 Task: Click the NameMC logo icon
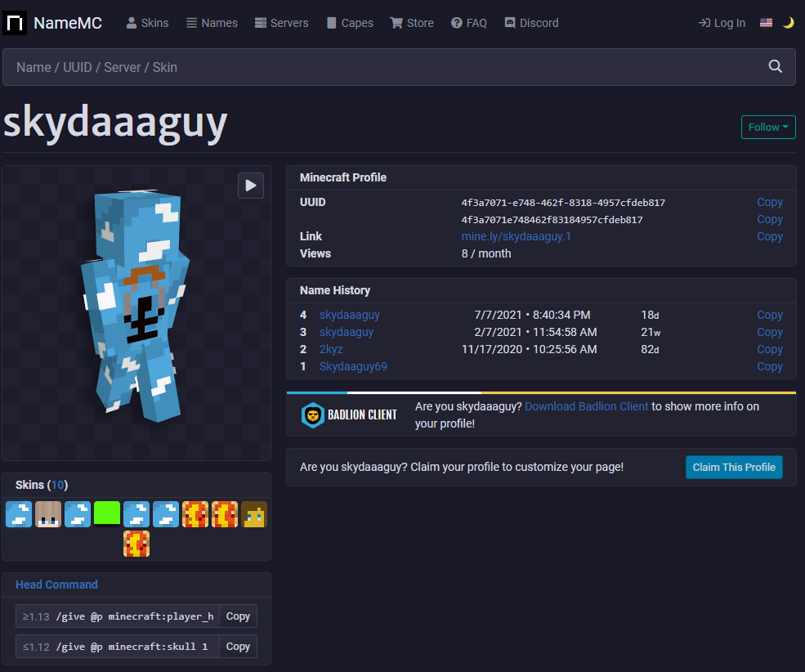(15, 23)
